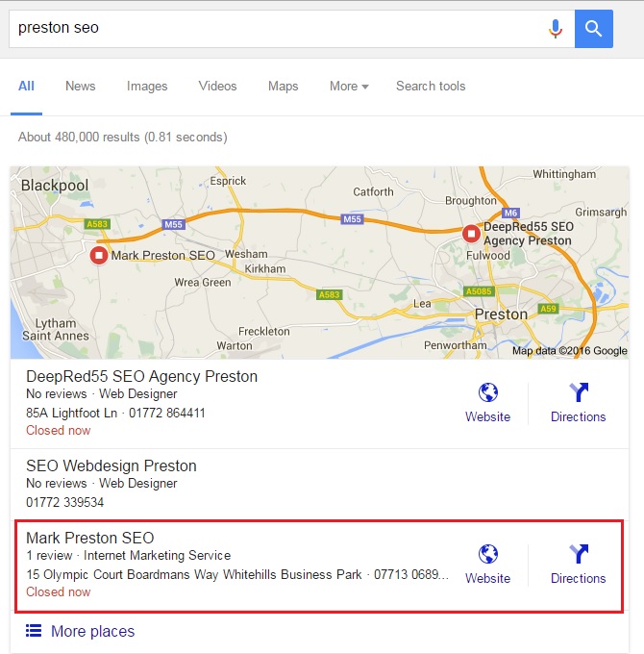644x654 pixels.
Task: Click DeepRed55 SEO Agency red map pin
Action: click(471, 234)
